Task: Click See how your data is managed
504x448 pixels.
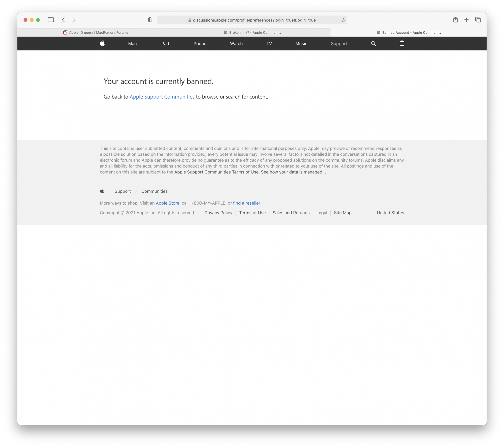Action: tap(293, 172)
